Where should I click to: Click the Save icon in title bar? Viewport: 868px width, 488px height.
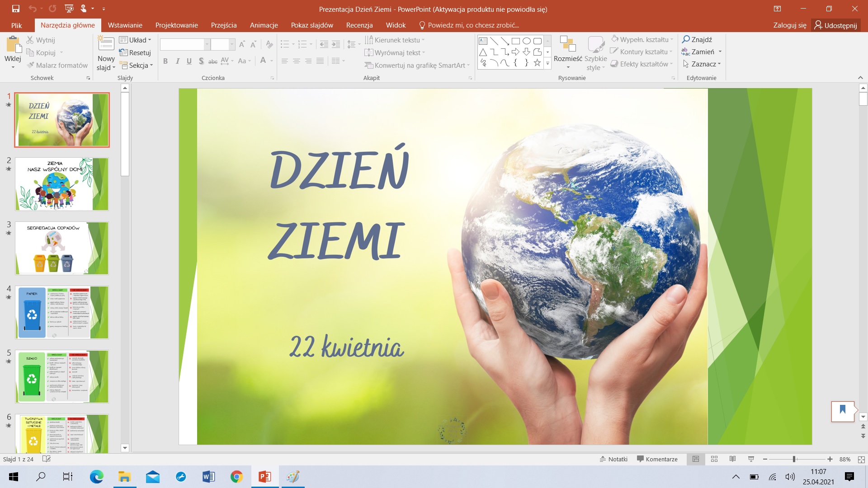[16, 9]
